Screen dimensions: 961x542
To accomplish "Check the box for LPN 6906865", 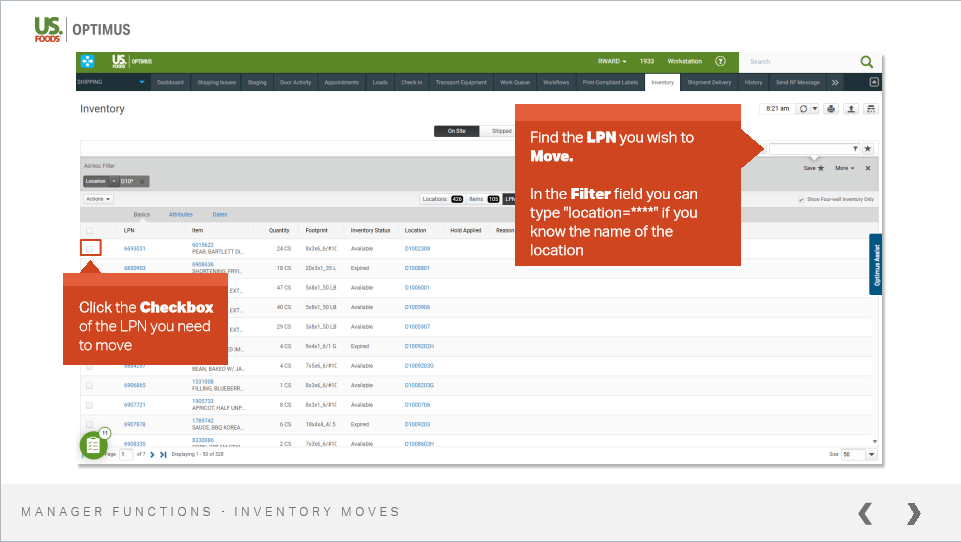I will (89, 386).
